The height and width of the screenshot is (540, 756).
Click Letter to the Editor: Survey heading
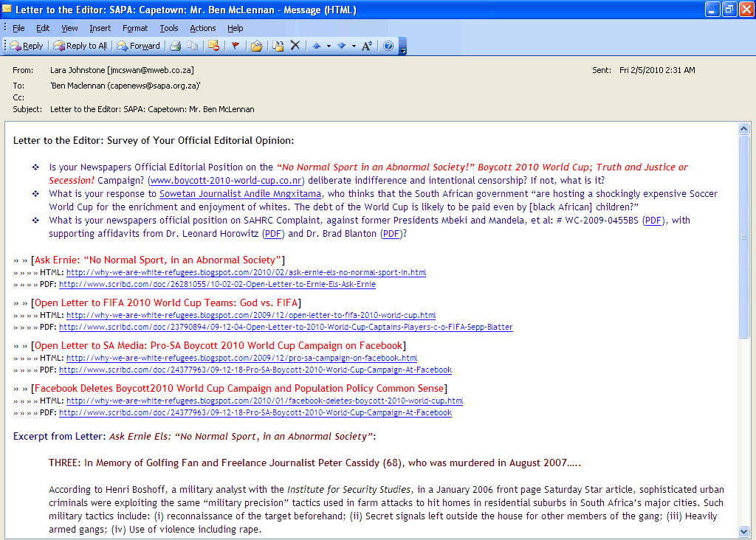click(154, 141)
